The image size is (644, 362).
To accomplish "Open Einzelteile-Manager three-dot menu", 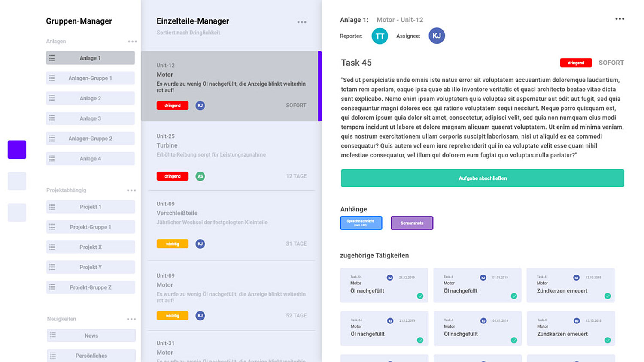I will (x=302, y=22).
